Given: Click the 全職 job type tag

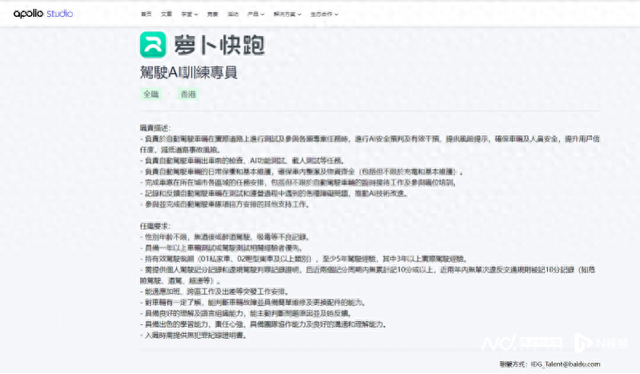Looking at the screenshot, I should [x=151, y=94].
